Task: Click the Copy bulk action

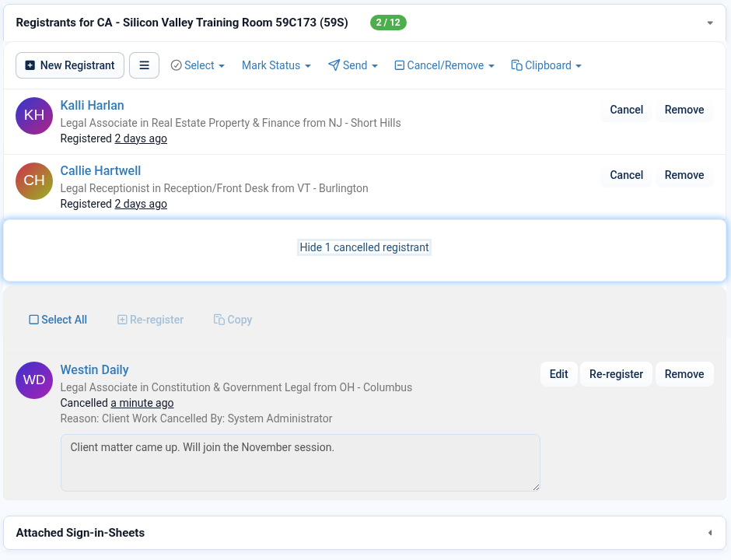Action: pos(233,320)
